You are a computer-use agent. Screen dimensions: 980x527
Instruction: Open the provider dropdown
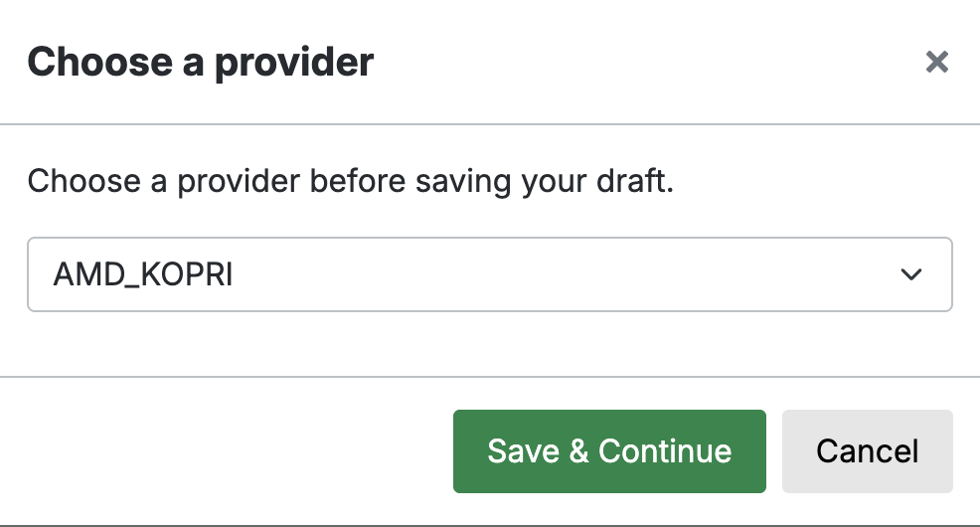point(489,274)
